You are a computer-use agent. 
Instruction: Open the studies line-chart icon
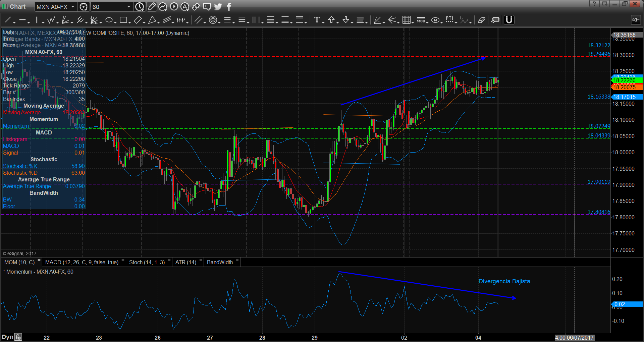tap(163, 6)
